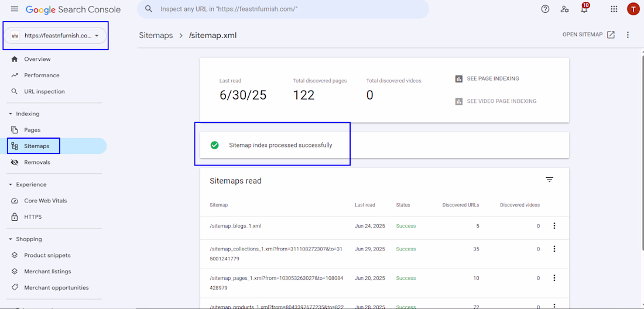Open the page header three-dot menu
Screen dimensions: 644x309
click(x=628, y=35)
